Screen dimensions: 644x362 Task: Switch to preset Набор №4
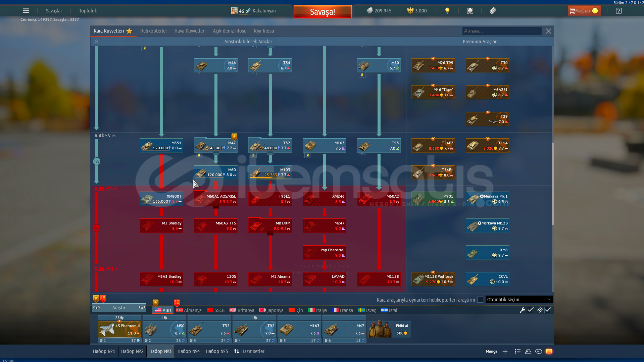pos(189,351)
